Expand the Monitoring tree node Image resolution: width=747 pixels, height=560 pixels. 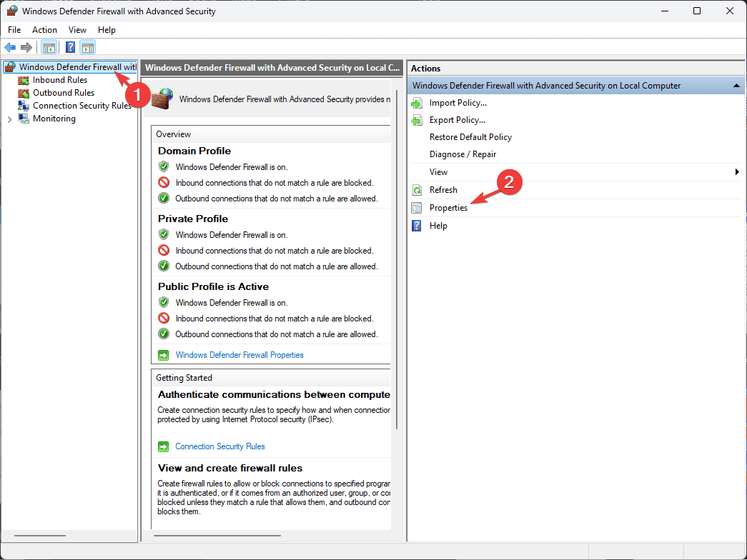(9, 119)
